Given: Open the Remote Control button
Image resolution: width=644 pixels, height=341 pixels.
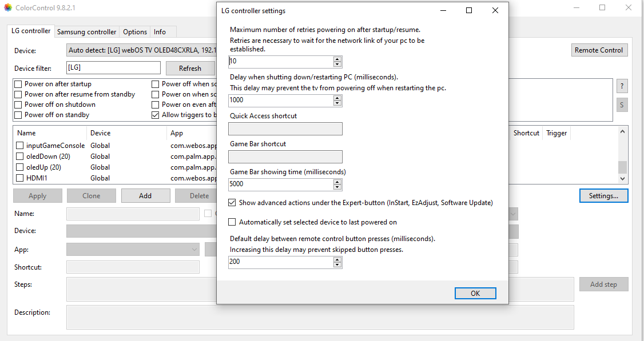Looking at the screenshot, I should point(599,50).
